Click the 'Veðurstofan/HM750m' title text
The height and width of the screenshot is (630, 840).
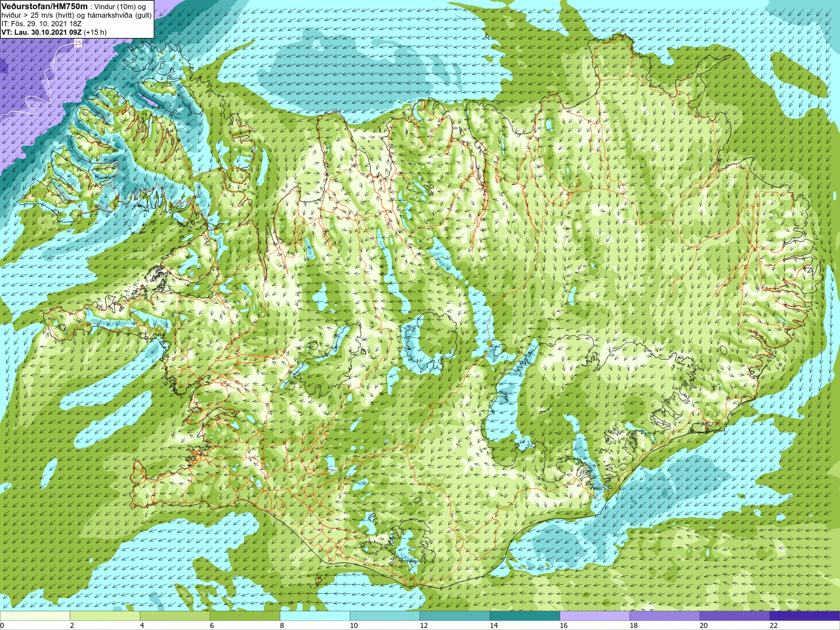click(x=45, y=6)
